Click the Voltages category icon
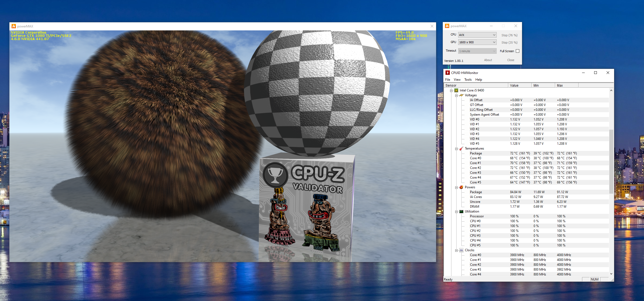 click(461, 95)
